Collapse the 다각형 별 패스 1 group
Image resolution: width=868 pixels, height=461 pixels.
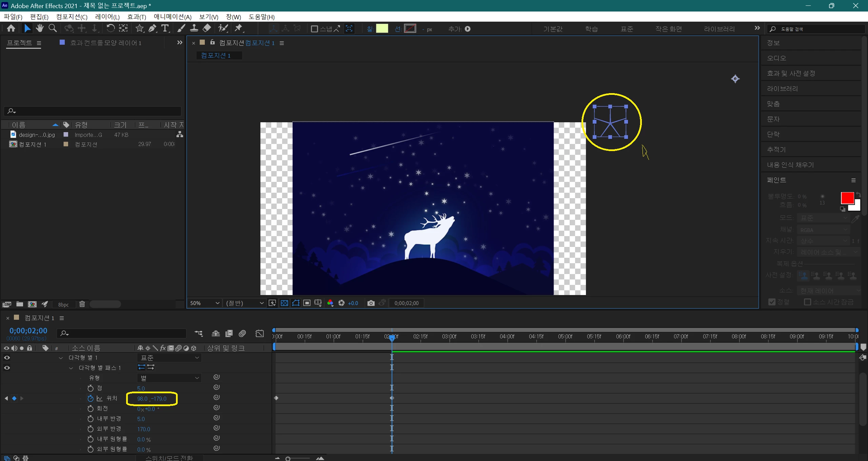tap(71, 368)
